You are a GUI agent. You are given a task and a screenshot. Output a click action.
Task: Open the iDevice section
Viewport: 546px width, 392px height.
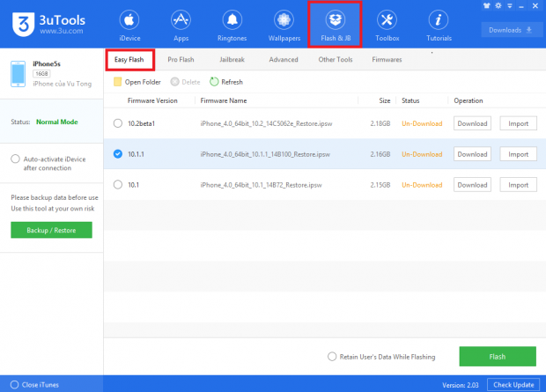pos(129,26)
